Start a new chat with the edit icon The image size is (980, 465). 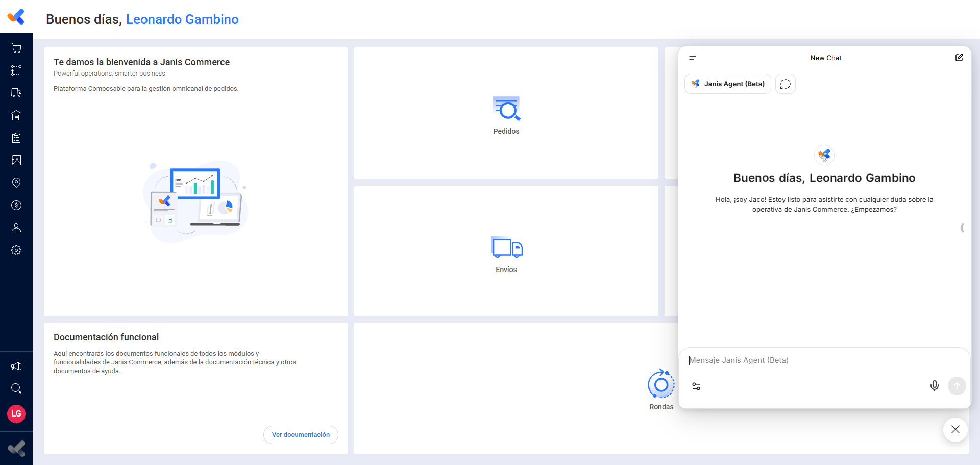[x=959, y=58]
